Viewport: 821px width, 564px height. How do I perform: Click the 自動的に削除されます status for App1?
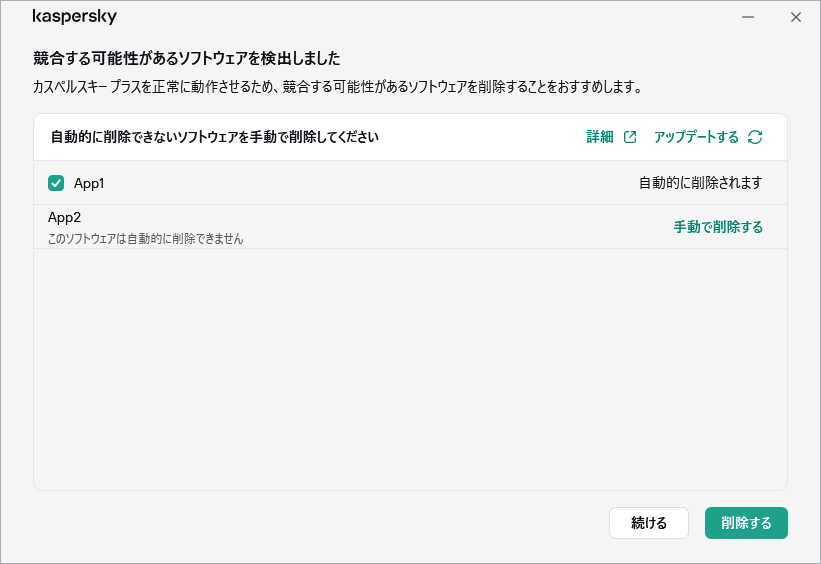coord(701,183)
